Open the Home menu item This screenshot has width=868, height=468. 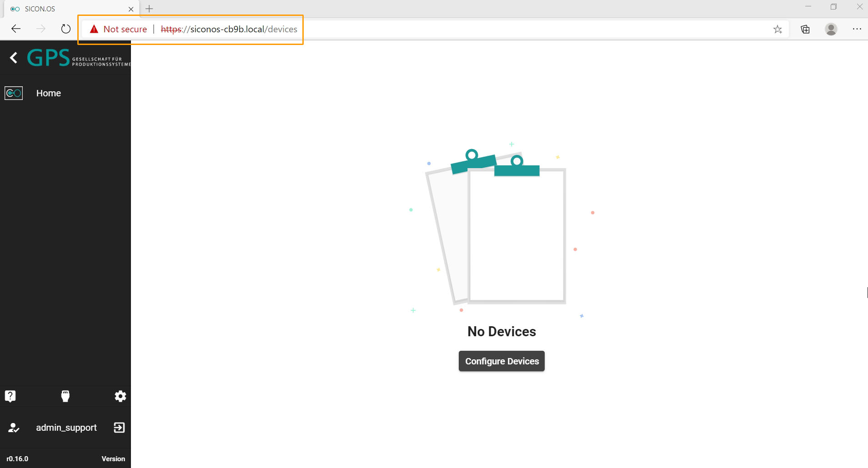click(x=49, y=93)
